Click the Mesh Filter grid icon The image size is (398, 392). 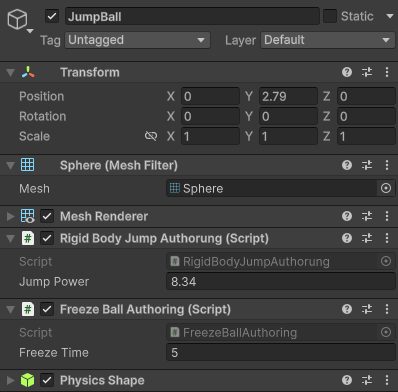(x=27, y=165)
